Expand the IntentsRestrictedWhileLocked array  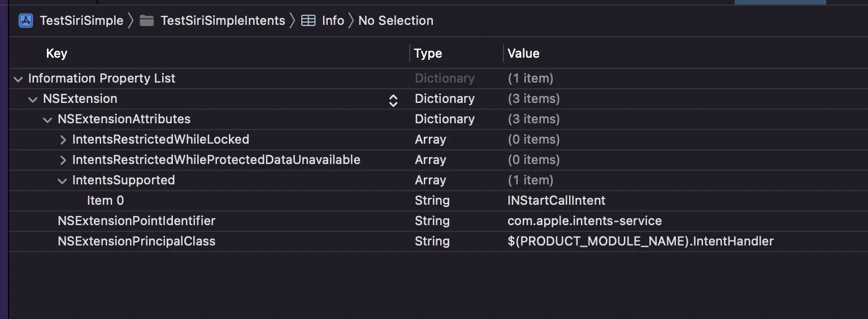(63, 140)
